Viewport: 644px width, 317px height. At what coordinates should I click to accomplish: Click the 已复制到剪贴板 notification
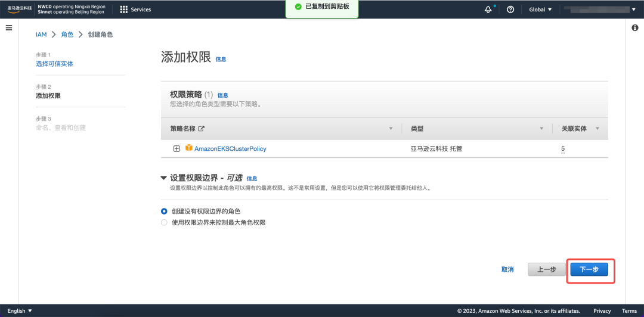[x=322, y=8]
